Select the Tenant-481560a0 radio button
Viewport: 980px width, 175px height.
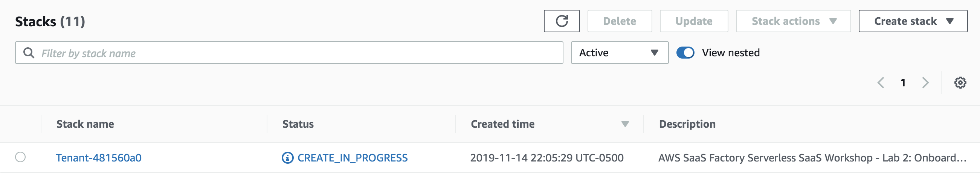[x=20, y=157]
